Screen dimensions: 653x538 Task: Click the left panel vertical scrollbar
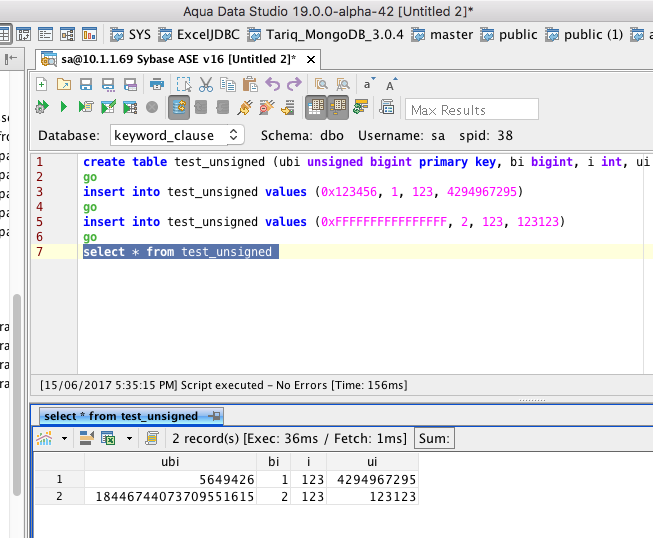click(x=17, y=395)
